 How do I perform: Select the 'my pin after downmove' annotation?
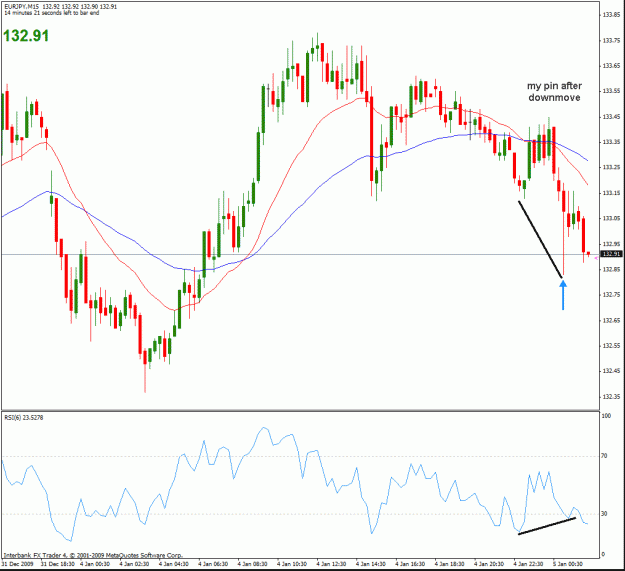pos(554,92)
